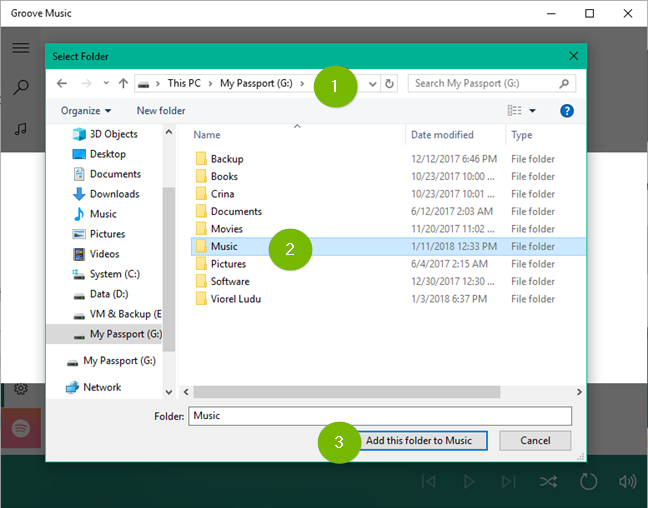This screenshot has width=648, height=508.
Task: Select VM & Backup drive in navigation pane
Action: 117,314
